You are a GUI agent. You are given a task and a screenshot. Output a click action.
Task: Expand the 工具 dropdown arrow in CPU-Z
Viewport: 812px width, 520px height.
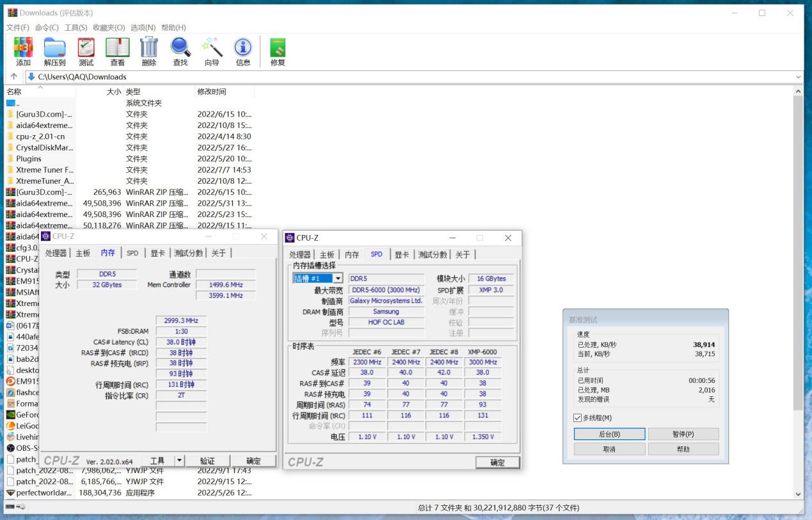pos(179,460)
